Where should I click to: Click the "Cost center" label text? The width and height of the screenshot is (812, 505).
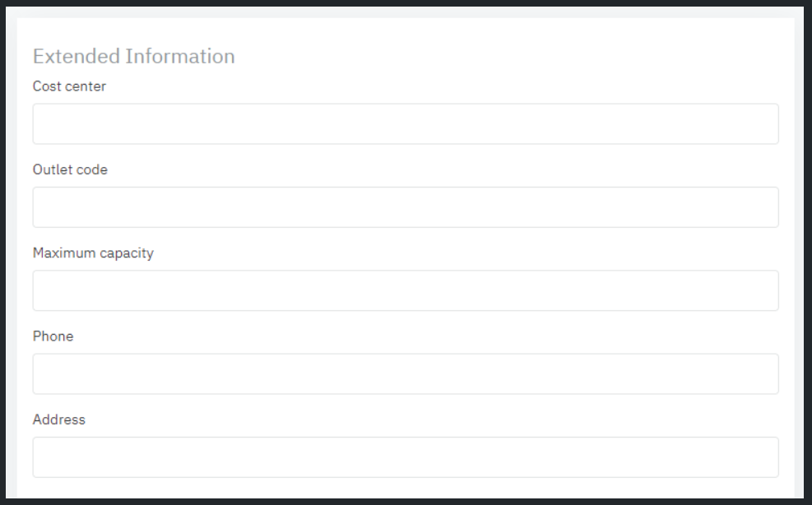69,86
